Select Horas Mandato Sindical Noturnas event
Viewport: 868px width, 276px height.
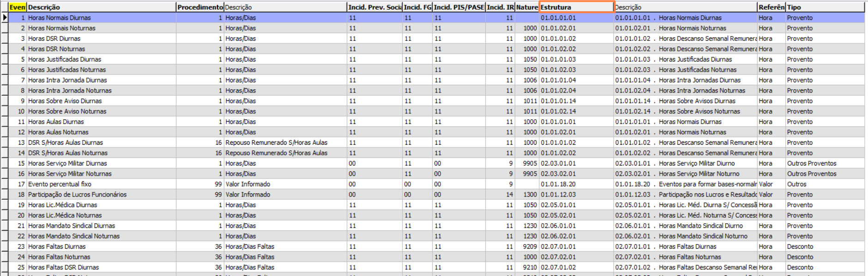pos(74,236)
